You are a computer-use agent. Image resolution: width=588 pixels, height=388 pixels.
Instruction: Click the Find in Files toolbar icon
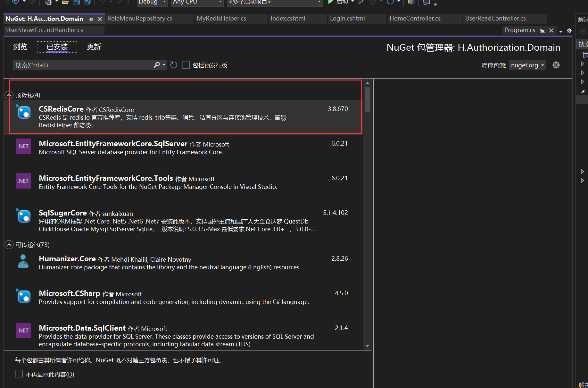pos(411,2)
